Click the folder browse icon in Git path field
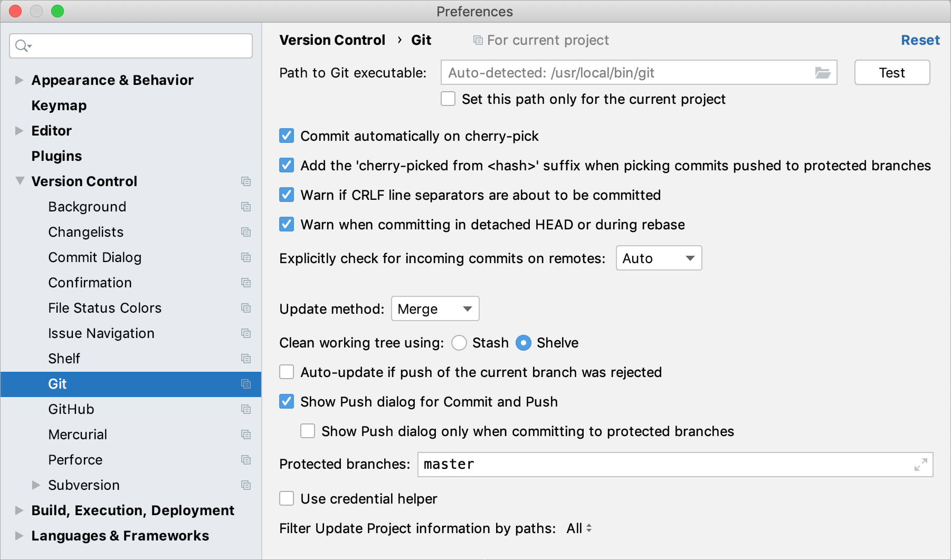Viewport: 951px width, 560px height. [x=823, y=73]
